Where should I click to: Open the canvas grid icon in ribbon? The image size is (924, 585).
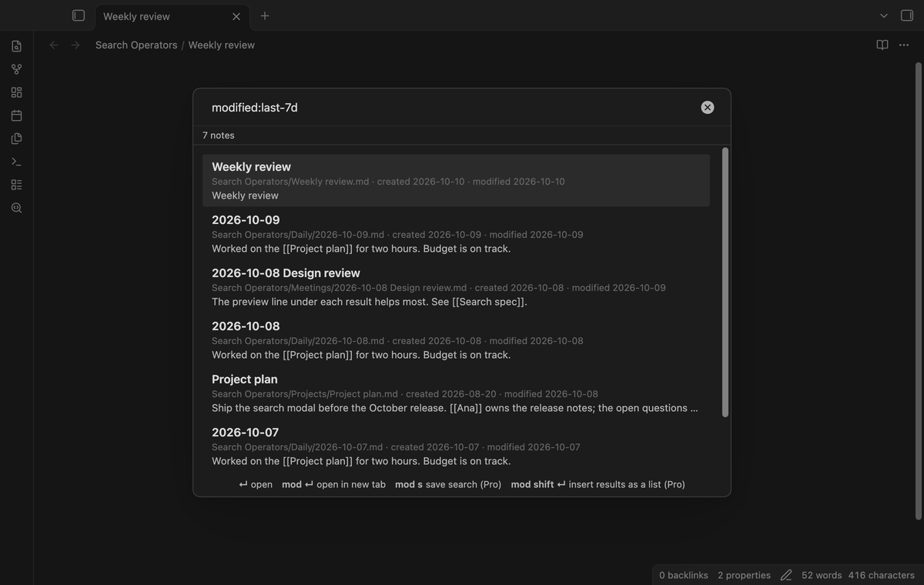[x=17, y=92]
